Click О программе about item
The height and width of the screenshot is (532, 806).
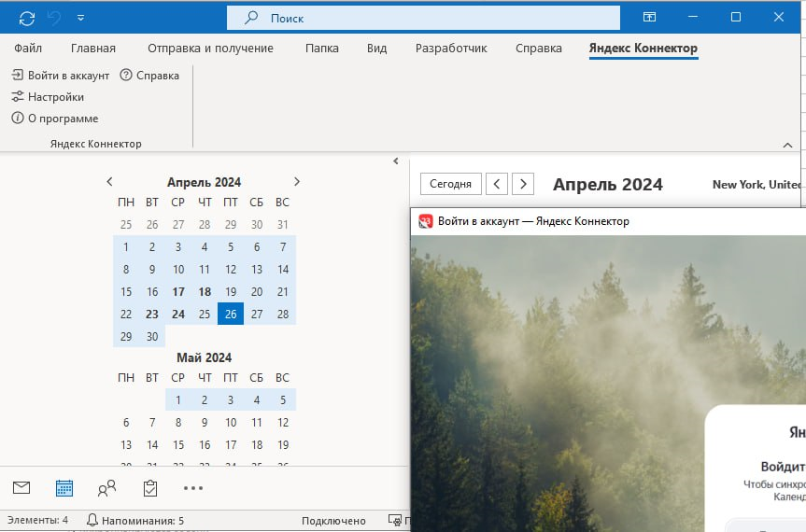(x=54, y=119)
